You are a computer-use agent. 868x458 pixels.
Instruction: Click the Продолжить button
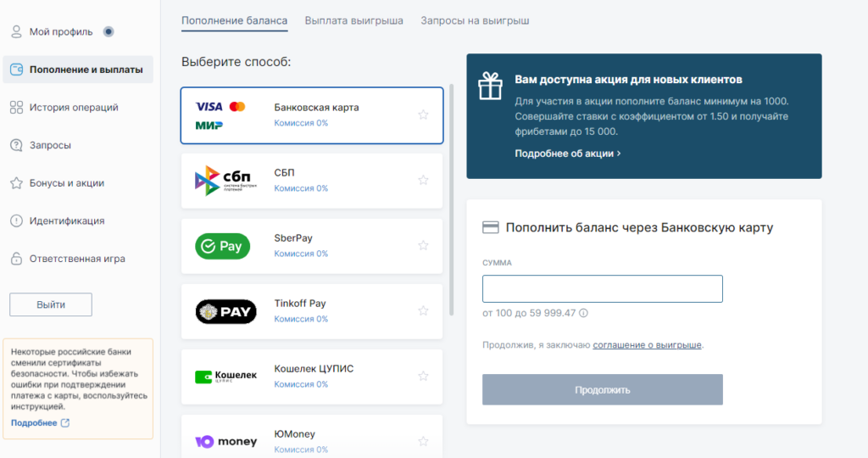coord(603,389)
